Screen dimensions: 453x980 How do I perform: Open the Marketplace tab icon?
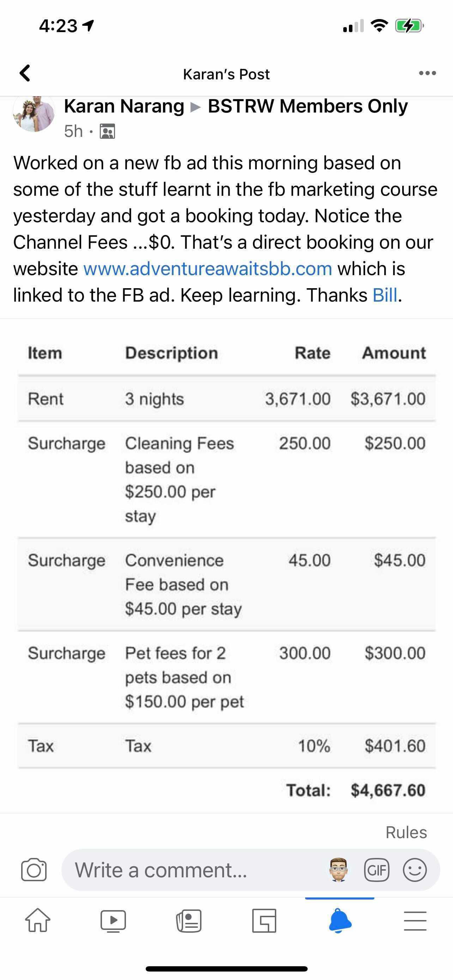[264, 921]
